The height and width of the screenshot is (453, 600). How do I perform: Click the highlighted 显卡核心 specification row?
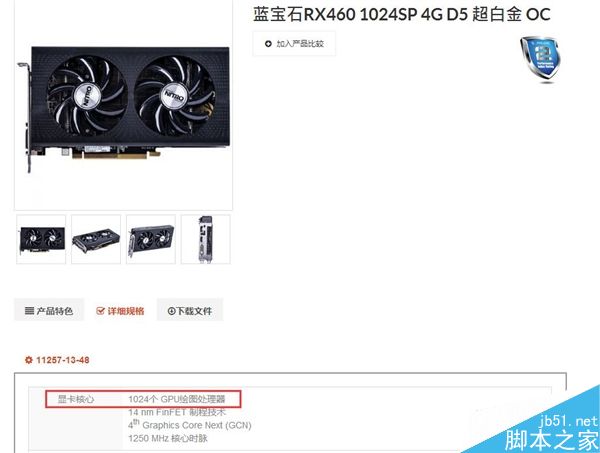point(143,399)
